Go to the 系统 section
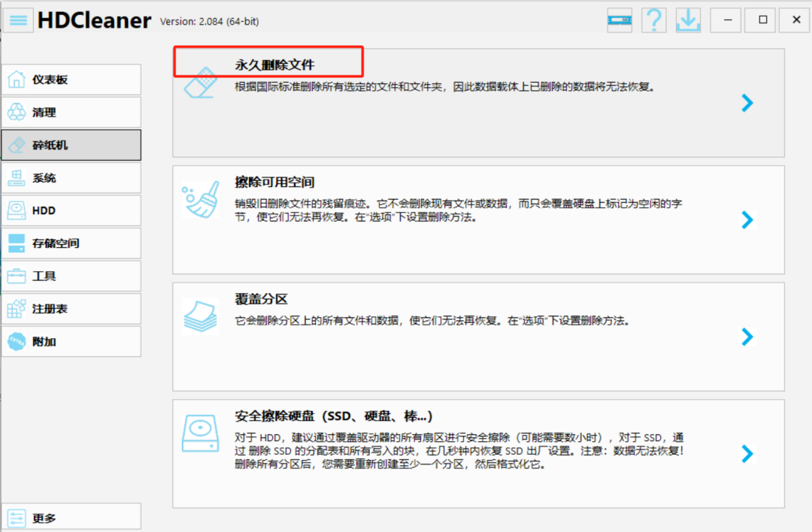Viewport: 812px width, 532px height. point(71,178)
